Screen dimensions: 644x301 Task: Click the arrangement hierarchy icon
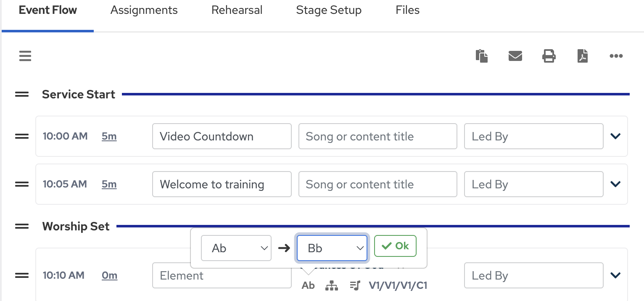(332, 286)
